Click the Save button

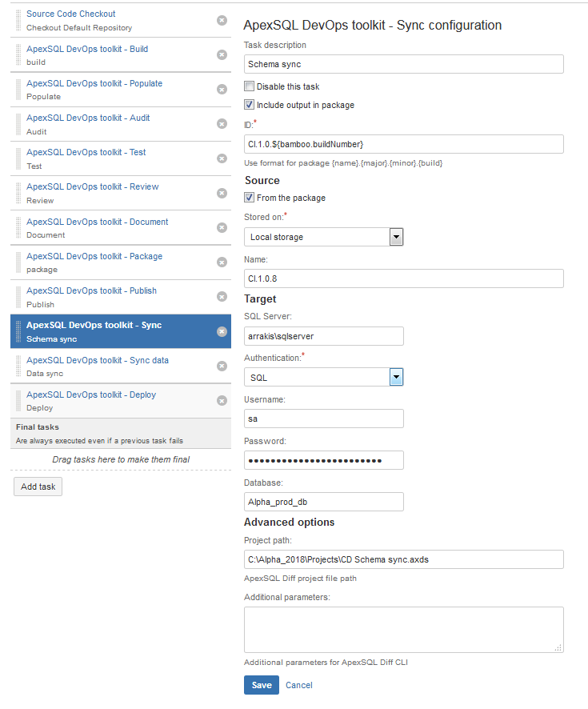[262, 685]
